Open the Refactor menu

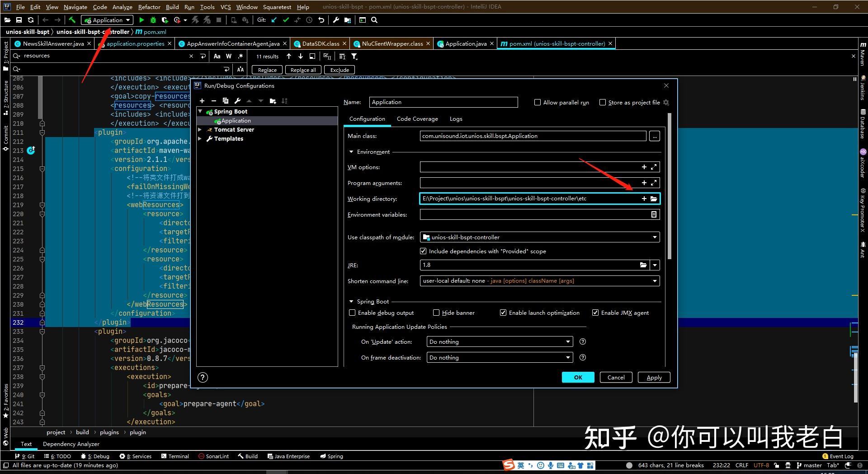click(149, 7)
